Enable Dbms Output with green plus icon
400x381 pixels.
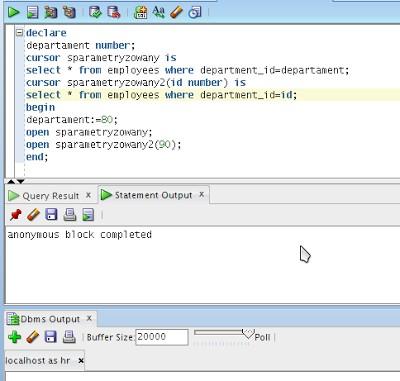coord(14,337)
